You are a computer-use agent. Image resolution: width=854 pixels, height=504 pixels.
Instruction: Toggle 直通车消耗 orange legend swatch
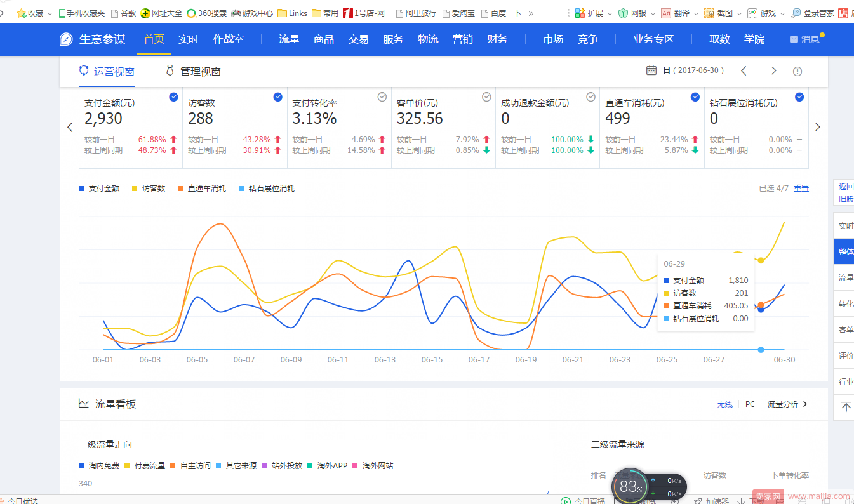click(x=180, y=189)
